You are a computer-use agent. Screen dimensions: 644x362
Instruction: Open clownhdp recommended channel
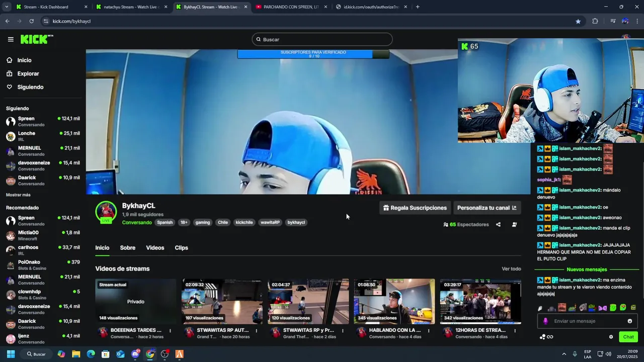(x=43, y=294)
